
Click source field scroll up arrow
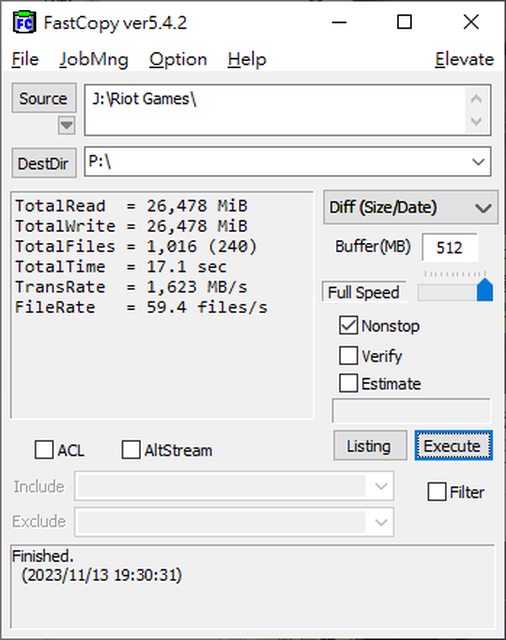tap(476, 99)
